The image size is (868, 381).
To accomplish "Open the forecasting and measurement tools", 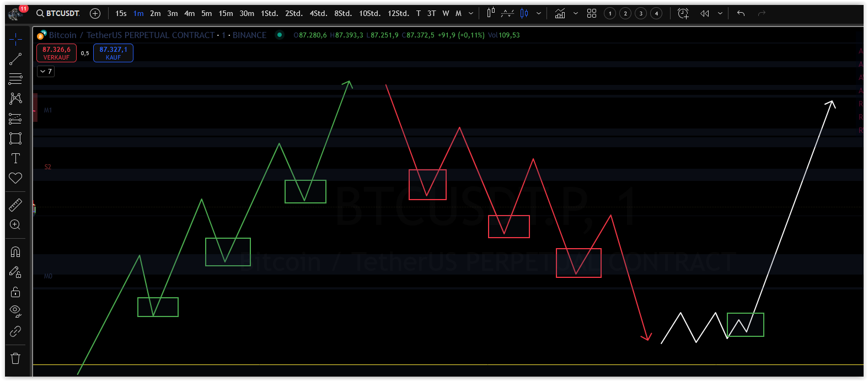I will pyautogui.click(x=15, y=119).
